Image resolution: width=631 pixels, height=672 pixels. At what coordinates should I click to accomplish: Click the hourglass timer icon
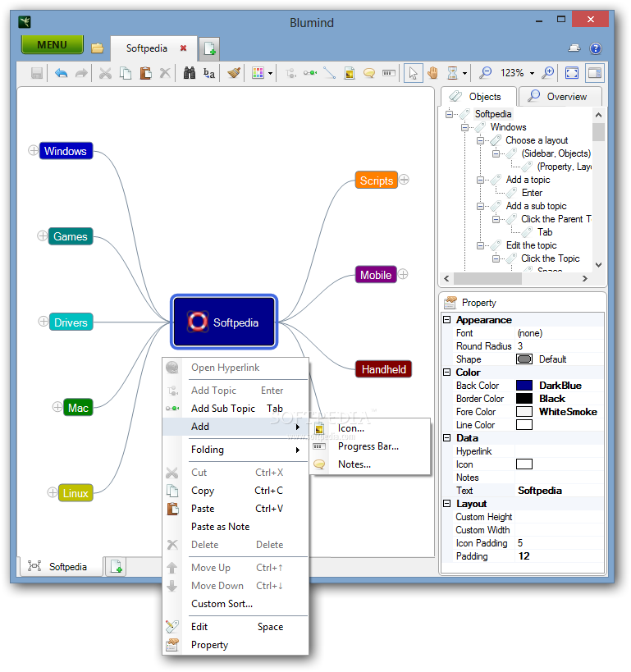(x=452, y=73)
